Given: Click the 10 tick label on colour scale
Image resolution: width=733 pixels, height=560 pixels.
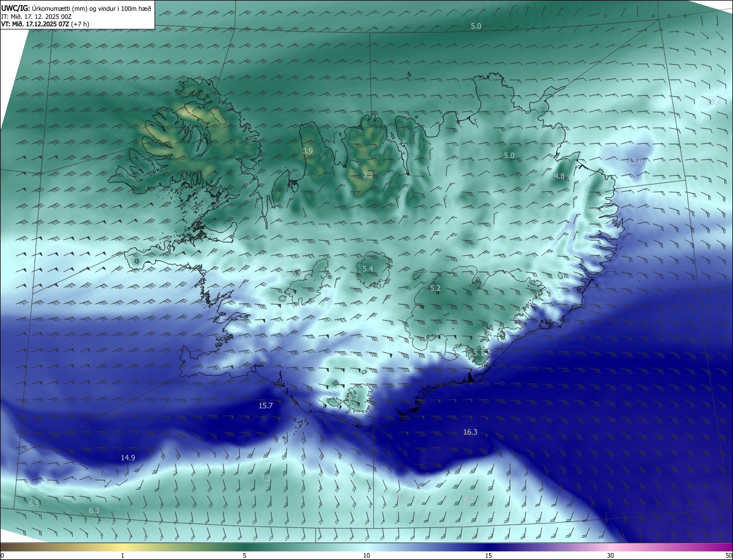Looking at the screenshot, I should (366, 556).
